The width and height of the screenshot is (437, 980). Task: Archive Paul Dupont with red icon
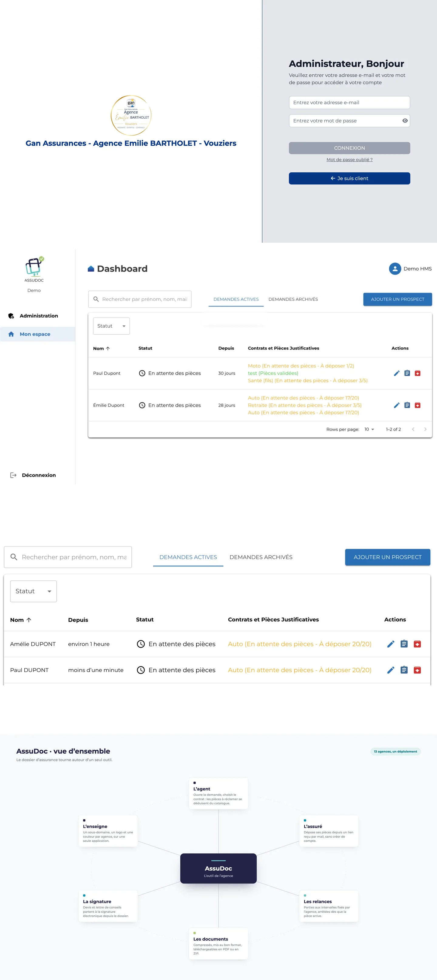point(418,373)
